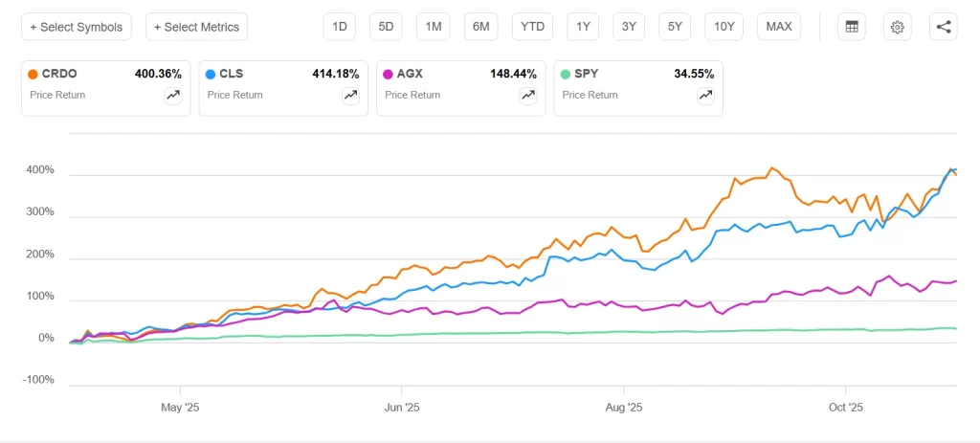Click CLS trend chart icon
This screenshot has width=980, height=443.
[x=351, y=95]
